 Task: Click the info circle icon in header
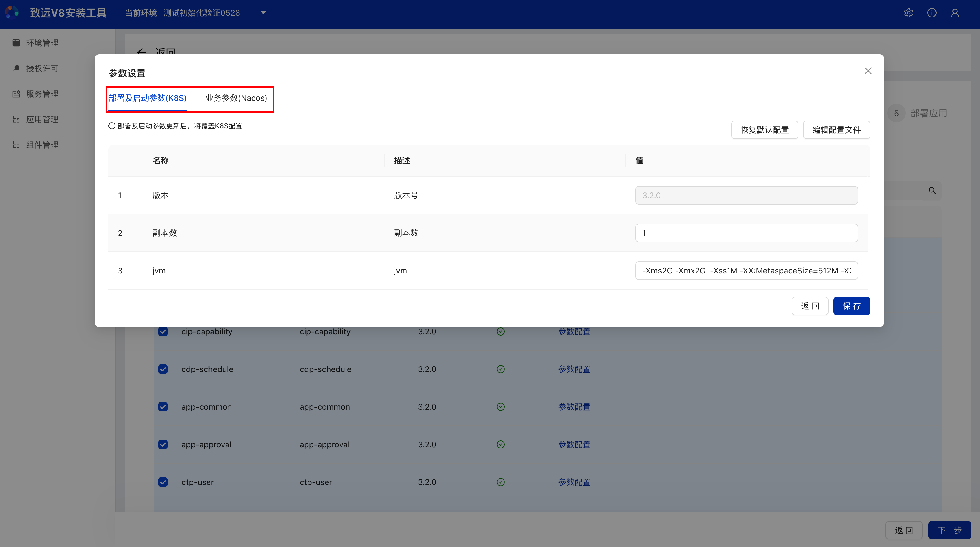point(932,12)
